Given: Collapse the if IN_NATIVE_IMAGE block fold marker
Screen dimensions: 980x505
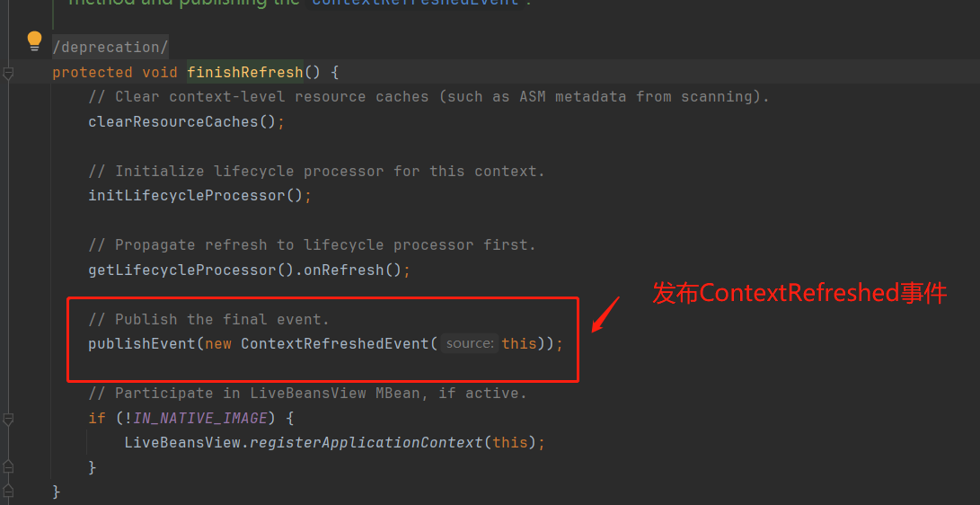Looking at the screenshot, I should [8, 419].
